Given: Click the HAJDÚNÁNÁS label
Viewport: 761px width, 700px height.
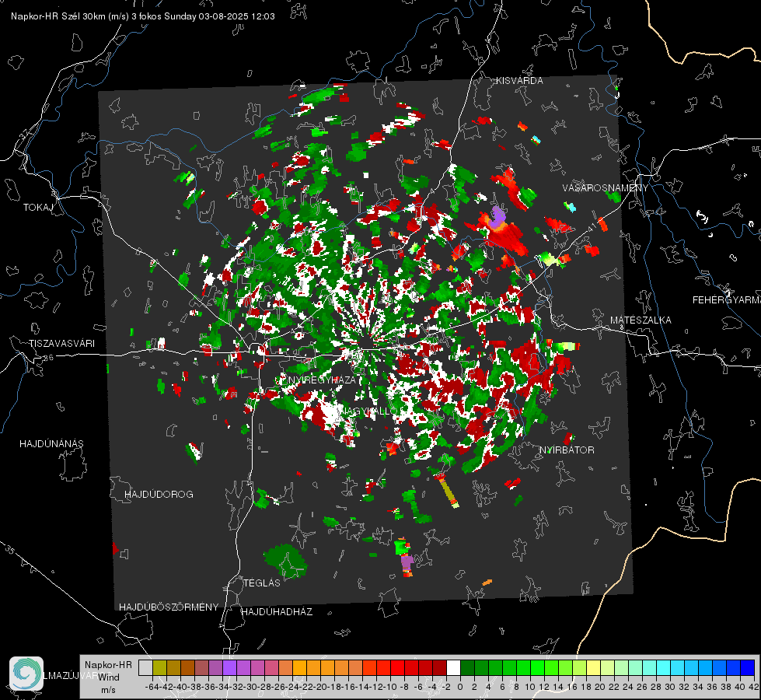Looking at the screenshot, I should coord(51,444).
